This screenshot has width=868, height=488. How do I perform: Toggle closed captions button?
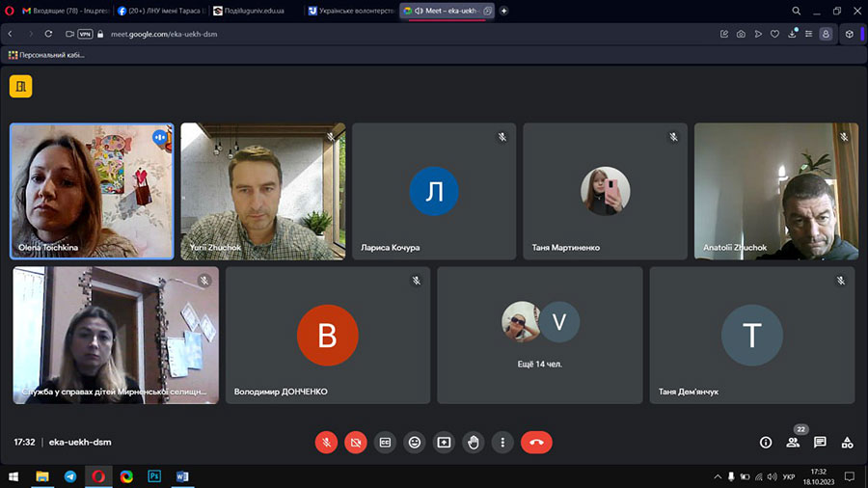coord(385,442)
